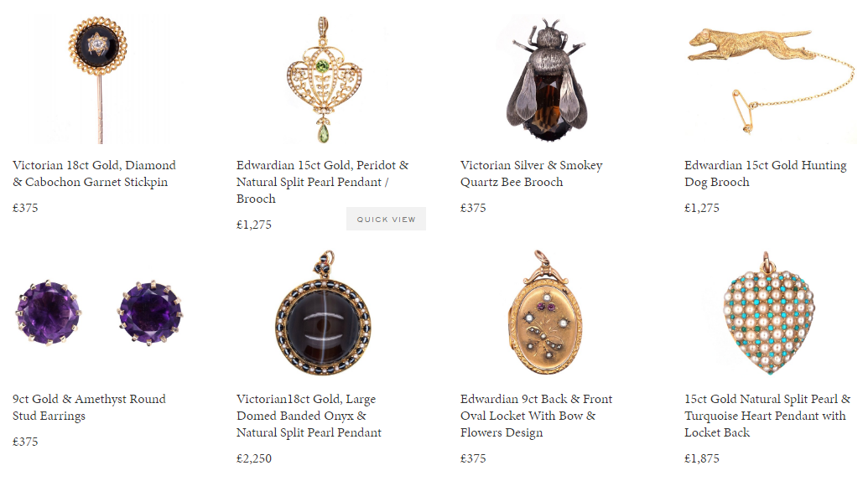The width and height of the screenshot is (868, 481).
Task: Select the pearl and turquoise heart pendant image
Action: 768,314
